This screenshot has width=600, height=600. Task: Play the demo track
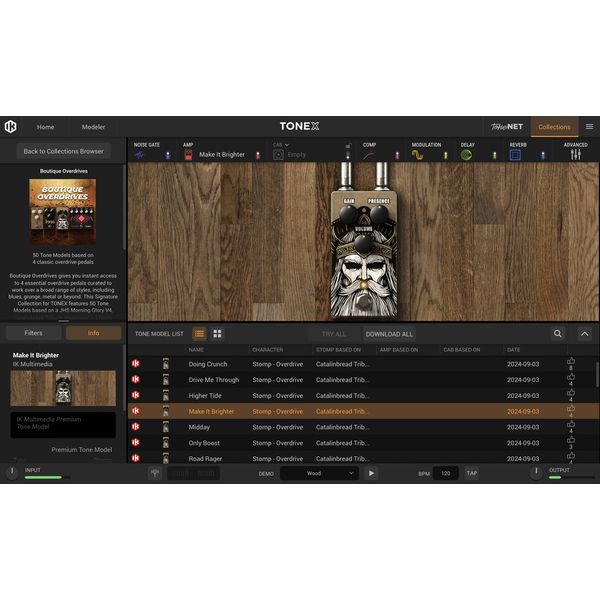pos(371,473)
